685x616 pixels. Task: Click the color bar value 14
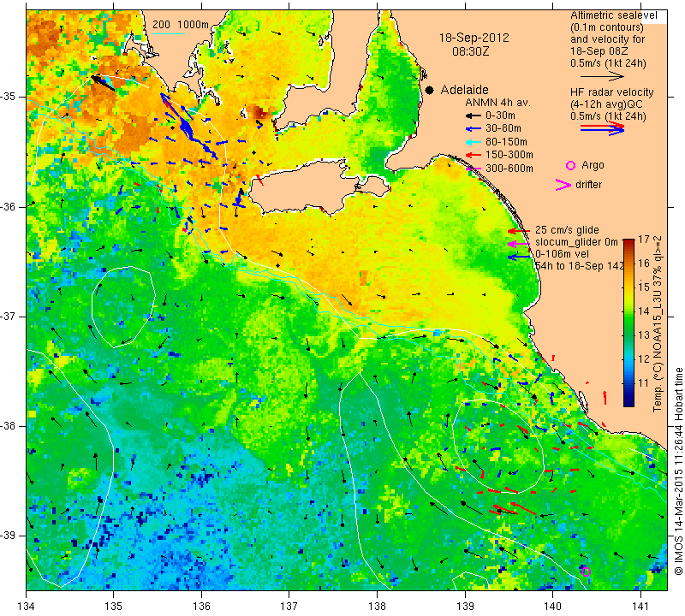[644, 311]
